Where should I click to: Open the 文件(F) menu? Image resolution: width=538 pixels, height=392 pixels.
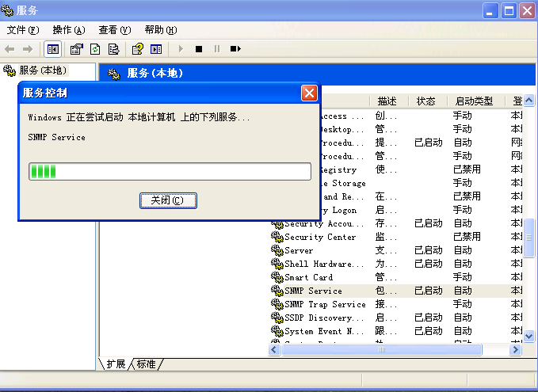(23, 30)
